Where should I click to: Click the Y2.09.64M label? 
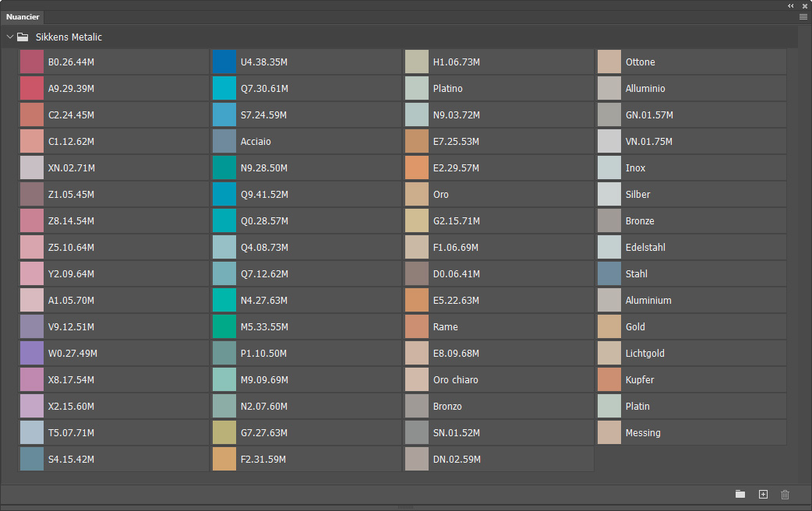point(71,273)
